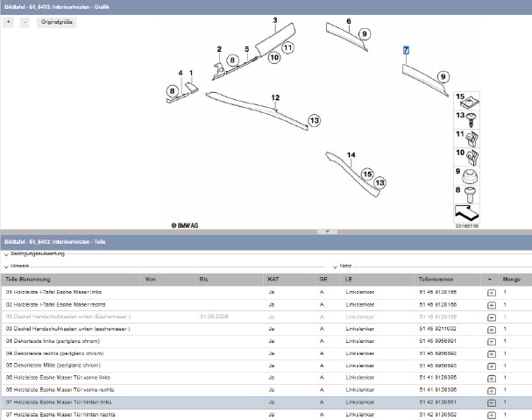Image resolution: width=532 pixels, height=420 pixels.
Task: Click callout 12 in the diagram
Action: click(x=275, y=98)
